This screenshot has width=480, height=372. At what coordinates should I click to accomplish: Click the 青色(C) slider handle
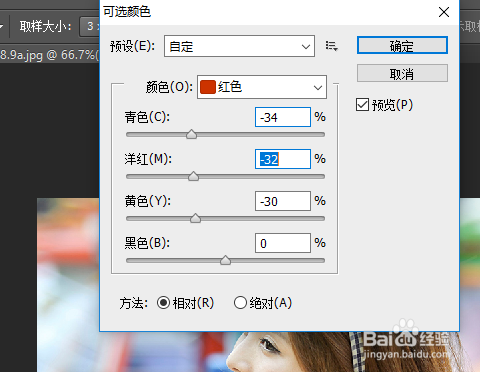coord(191,134)
